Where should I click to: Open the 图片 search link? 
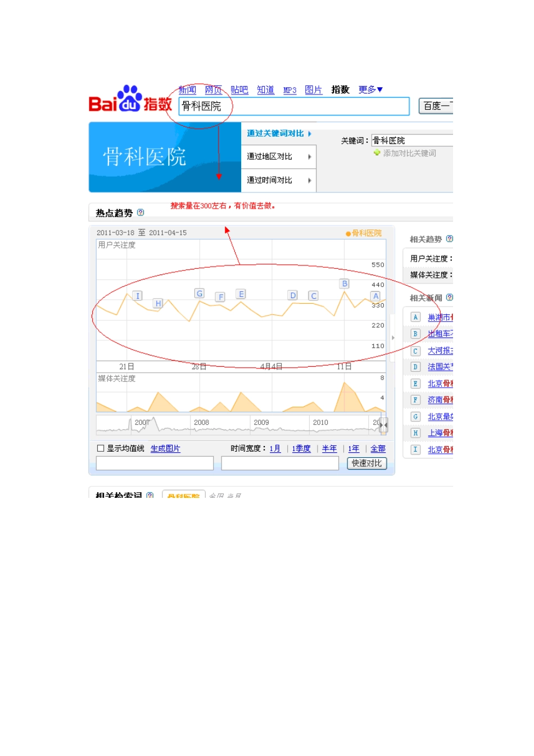point(313,90)
